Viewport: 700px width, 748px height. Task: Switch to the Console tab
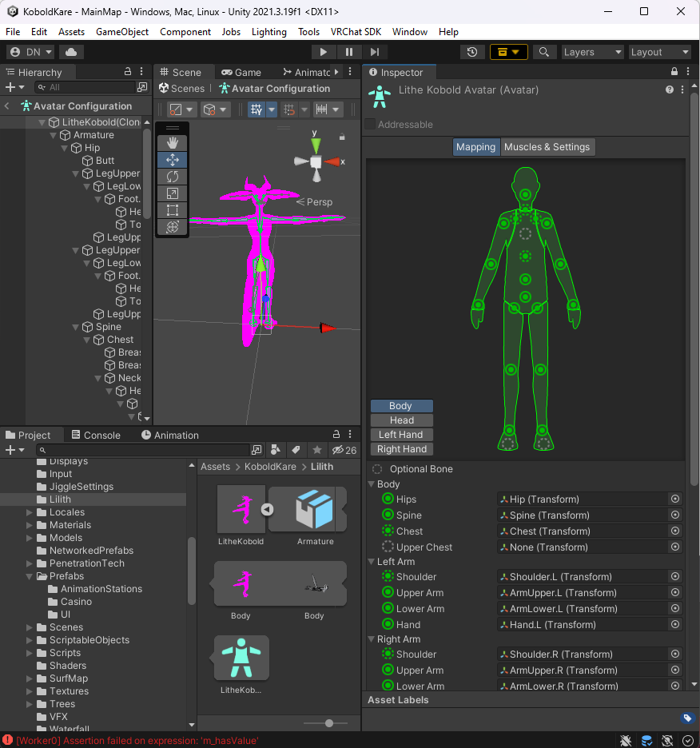(x=96, y=435)
